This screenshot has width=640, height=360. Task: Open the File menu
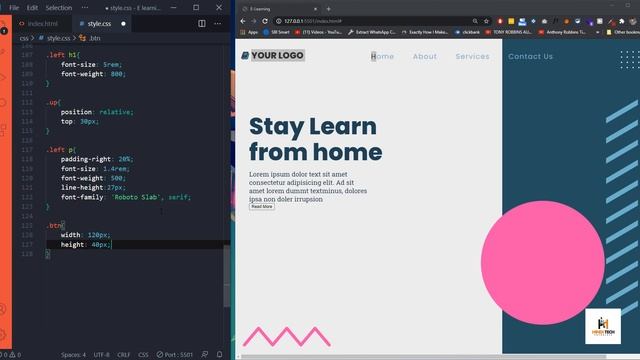coord(14,8)
